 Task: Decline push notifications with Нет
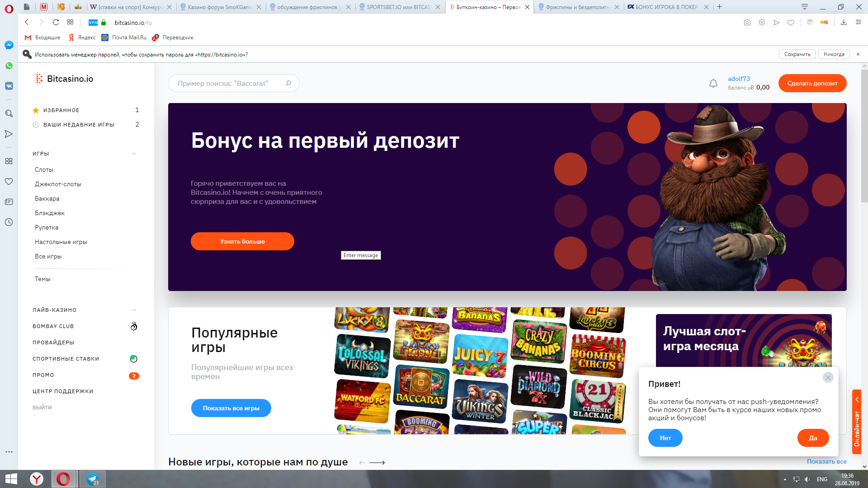[x=665, y=438]
